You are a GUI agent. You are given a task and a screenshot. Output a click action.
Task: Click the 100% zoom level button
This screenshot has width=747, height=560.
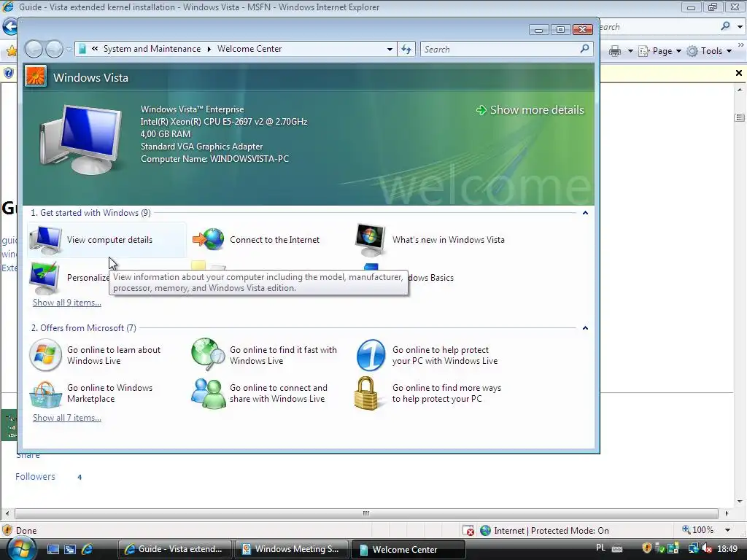(x=698, y=530)
